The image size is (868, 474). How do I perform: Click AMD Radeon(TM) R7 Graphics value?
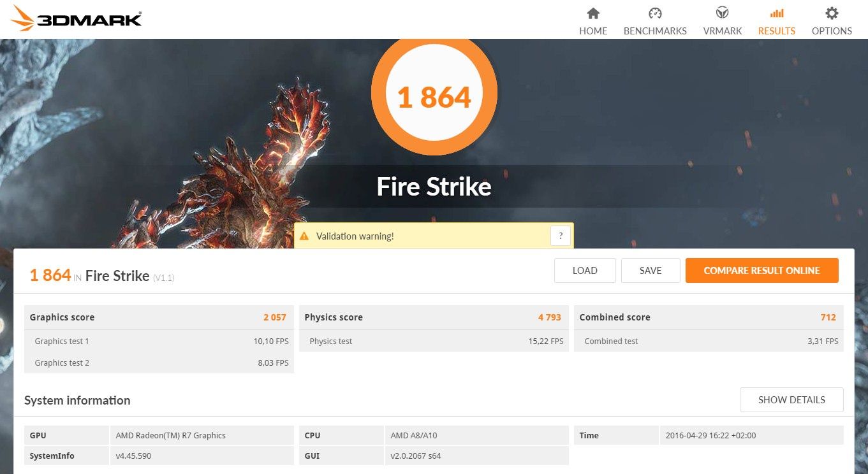click(x=171, y=436)
